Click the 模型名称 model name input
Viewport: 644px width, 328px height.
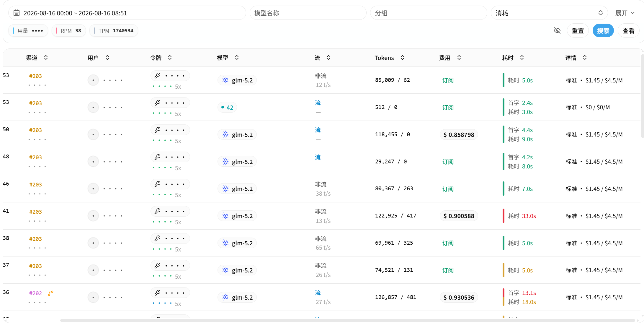(308, 13)
